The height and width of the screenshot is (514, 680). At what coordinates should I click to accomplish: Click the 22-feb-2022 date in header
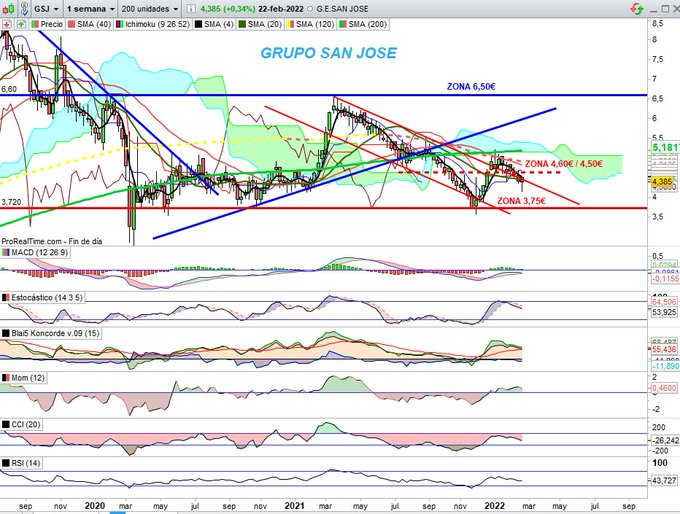(281, 9)
